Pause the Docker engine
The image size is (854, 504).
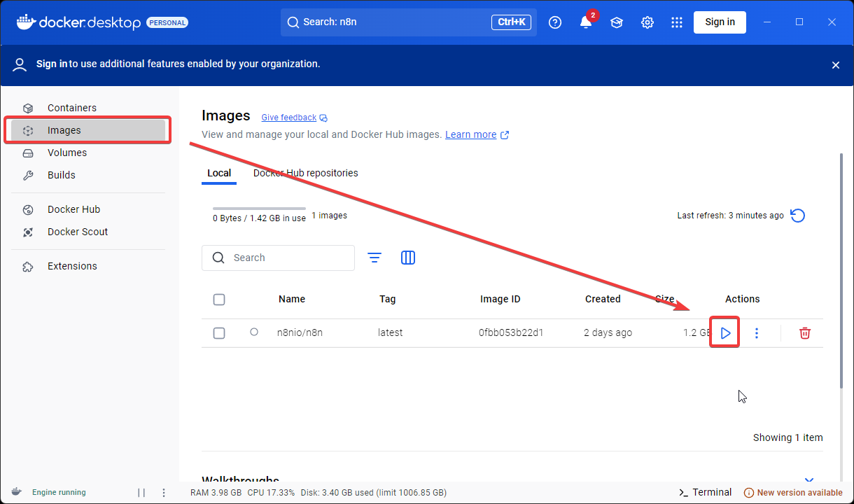point(141,493)
